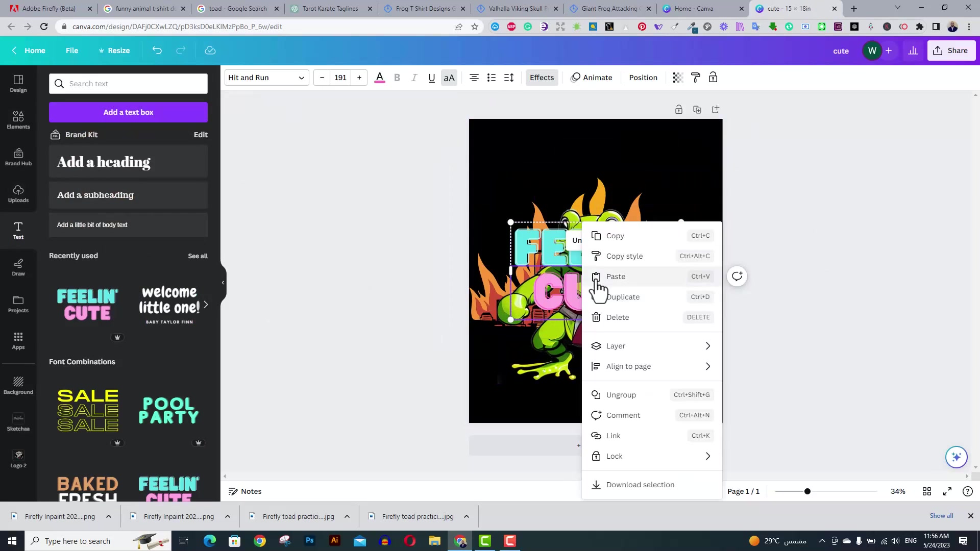Click the Share button

951,51
